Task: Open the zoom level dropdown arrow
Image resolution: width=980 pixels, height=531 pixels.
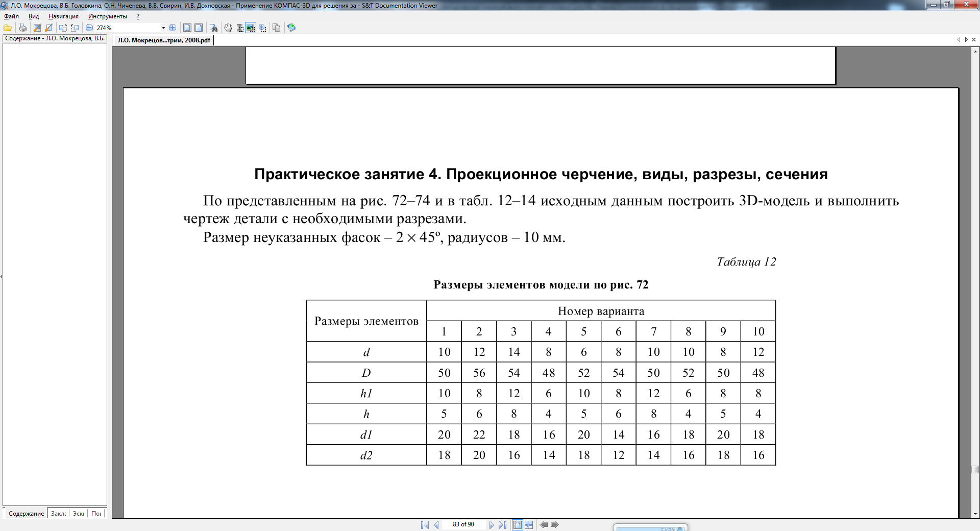Action: (163, 28)
